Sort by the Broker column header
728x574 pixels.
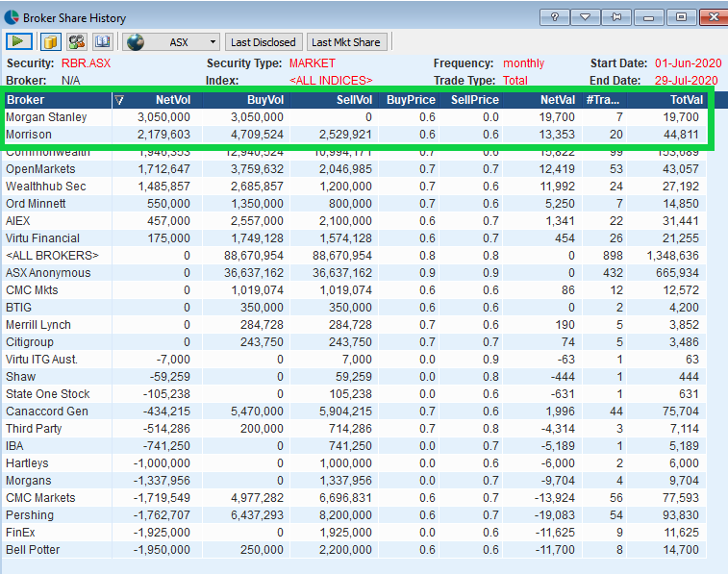click(58, 100)
